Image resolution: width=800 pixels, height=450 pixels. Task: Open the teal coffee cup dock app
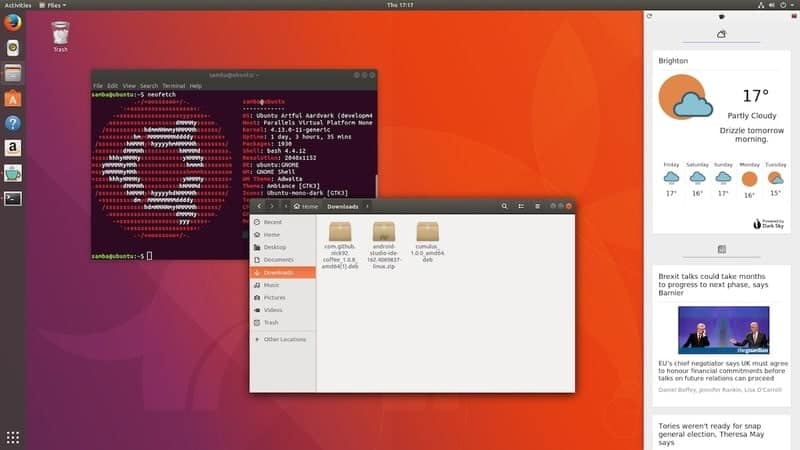tap(13, 173)
